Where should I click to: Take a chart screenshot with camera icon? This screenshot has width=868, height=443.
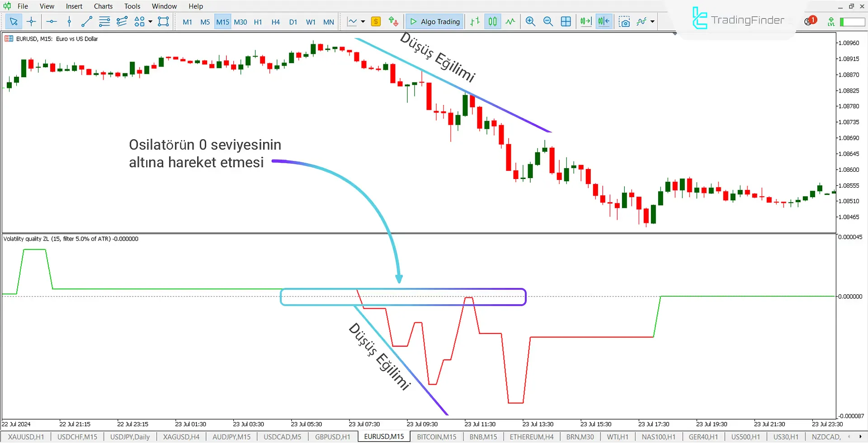click(624, 22)
